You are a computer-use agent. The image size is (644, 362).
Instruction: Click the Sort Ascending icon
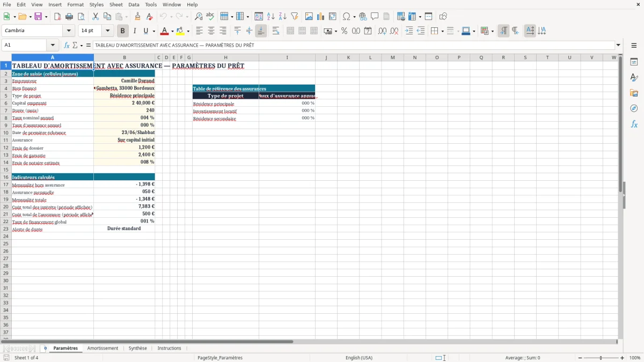pyautogui.click(x=271, y=17)
